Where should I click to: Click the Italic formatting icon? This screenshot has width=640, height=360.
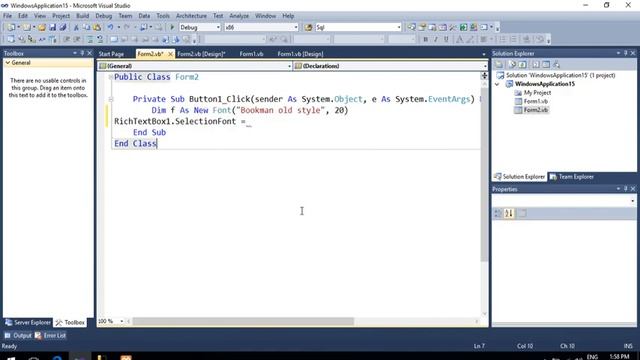click(436, 39)
